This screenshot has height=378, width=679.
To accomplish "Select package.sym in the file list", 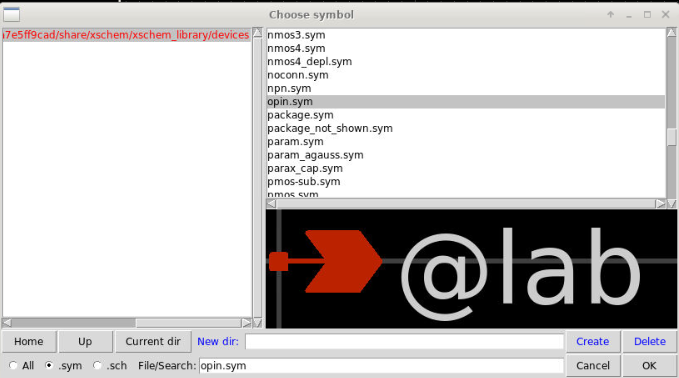I will point(466,115).
